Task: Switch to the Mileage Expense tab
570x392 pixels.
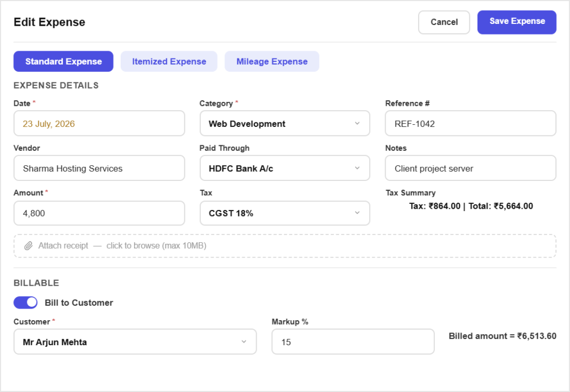Action: 272,61
